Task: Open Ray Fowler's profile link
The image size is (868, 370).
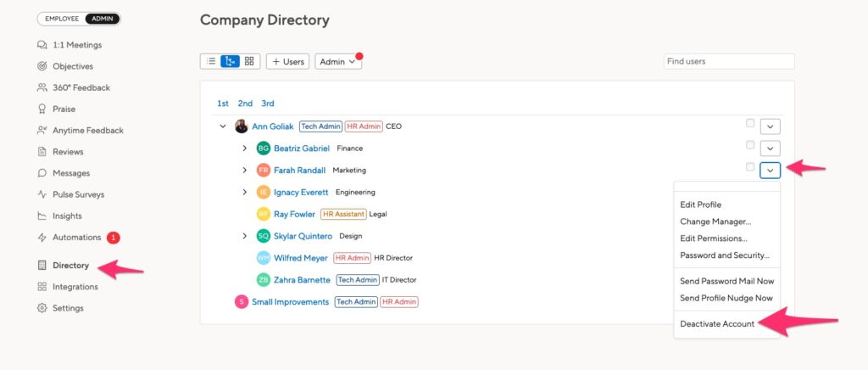Action: 294,214
